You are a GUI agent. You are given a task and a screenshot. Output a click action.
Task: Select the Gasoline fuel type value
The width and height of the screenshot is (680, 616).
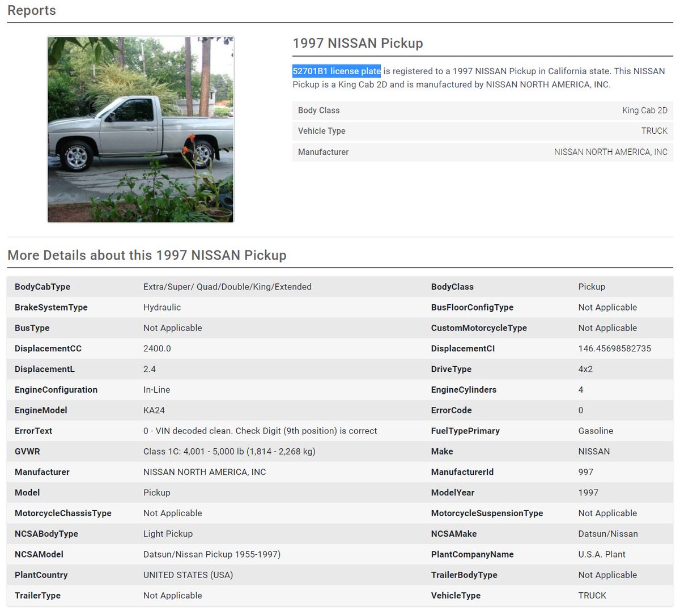[596, 431]
